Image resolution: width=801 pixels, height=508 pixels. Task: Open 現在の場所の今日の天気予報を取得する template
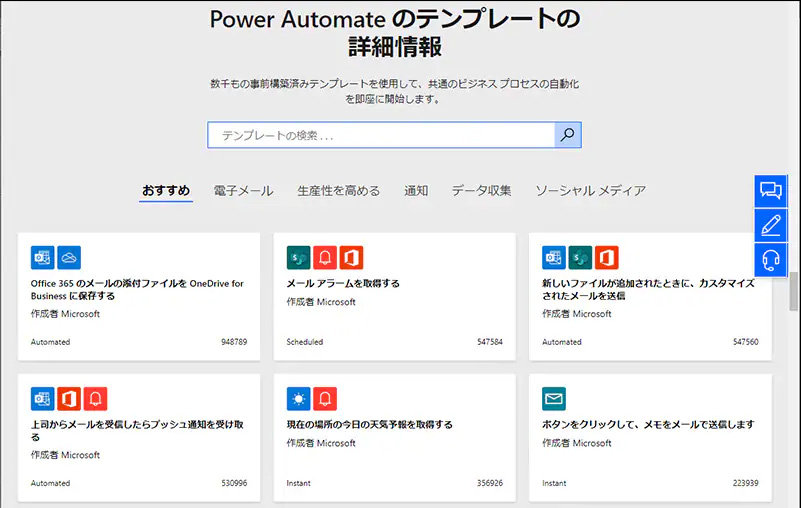pos(369,424)
